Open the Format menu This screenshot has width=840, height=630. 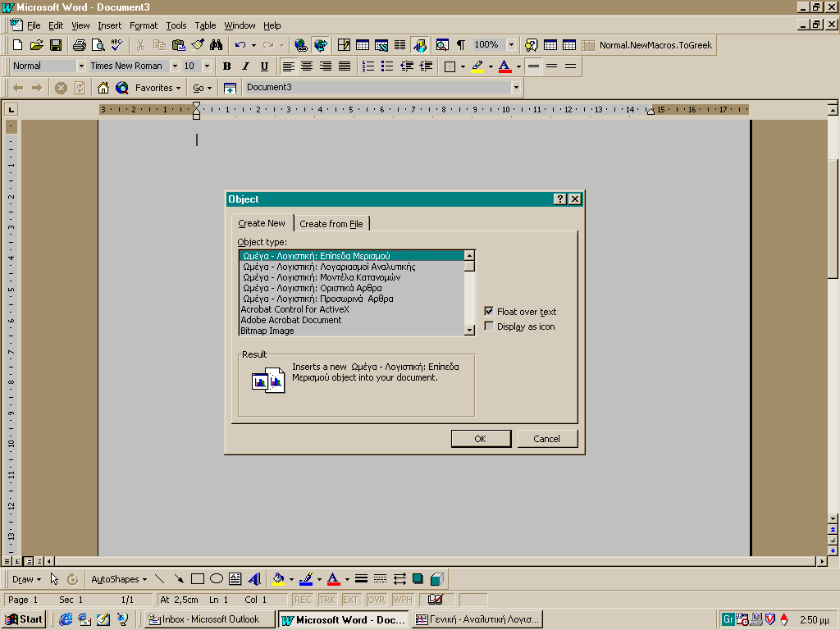[144, 25]
